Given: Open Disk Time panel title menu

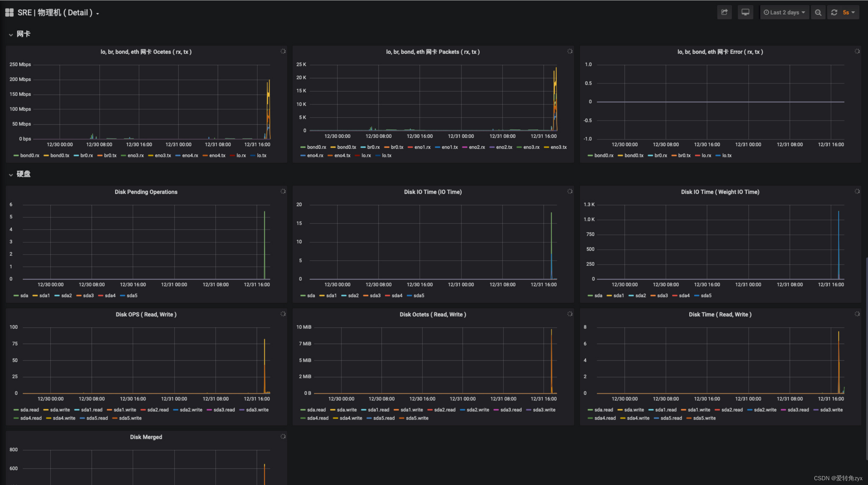Looking at the screenshot, I should pos(720,315).
